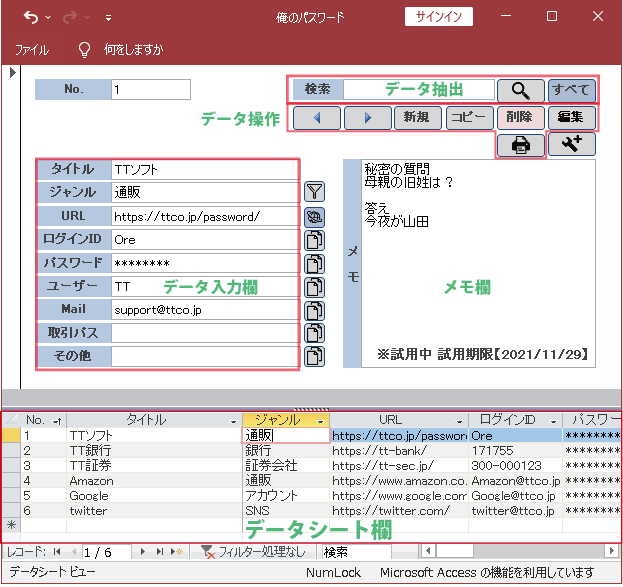Copy the password using its copy icon
The image size is (623, 587).
pos(315,264)
